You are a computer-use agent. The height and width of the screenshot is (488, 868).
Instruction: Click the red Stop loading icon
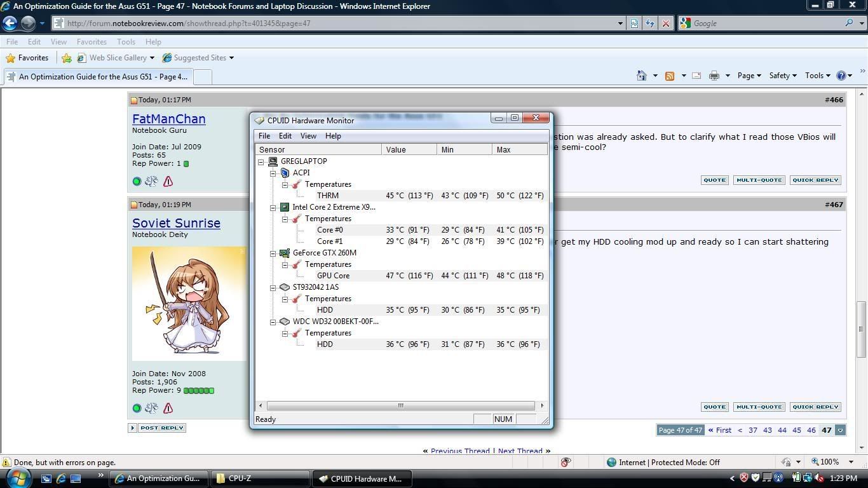[665, 23]
